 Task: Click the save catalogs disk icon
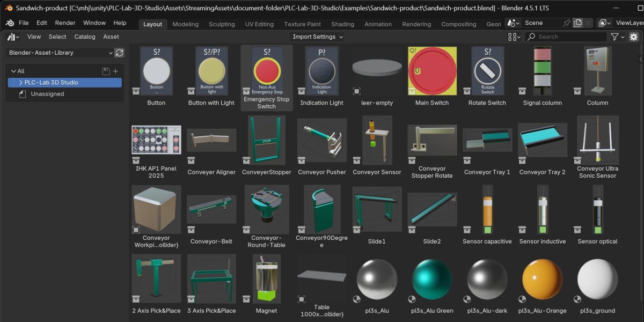[x=106, y=71]
